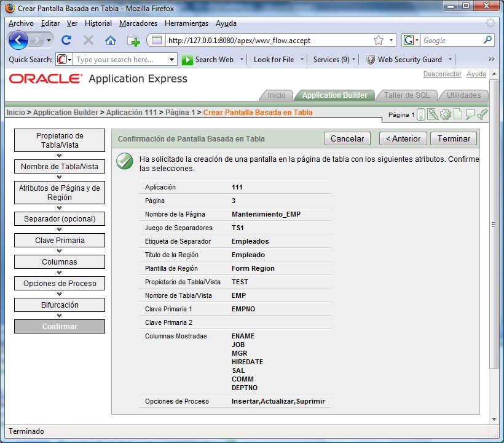The image size is (504, 443).
Task: Click the Desconectar link
Action: 443,74
